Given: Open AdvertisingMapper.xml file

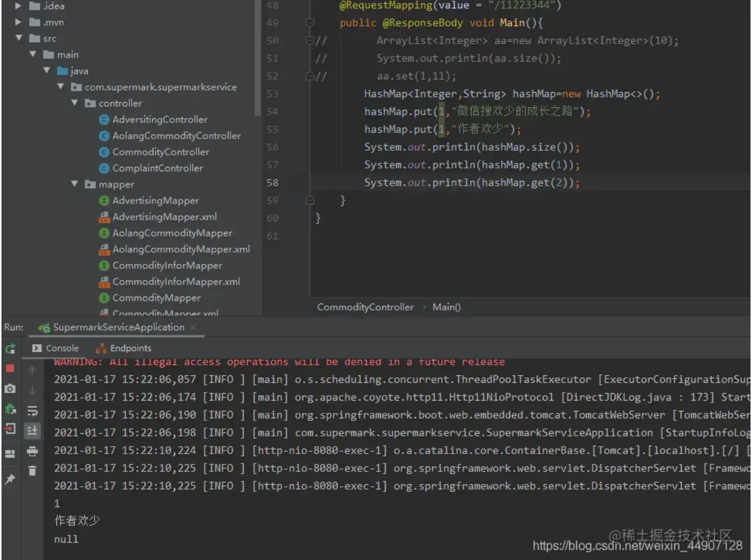Looking at the screenshot, I should coord(165,217).
